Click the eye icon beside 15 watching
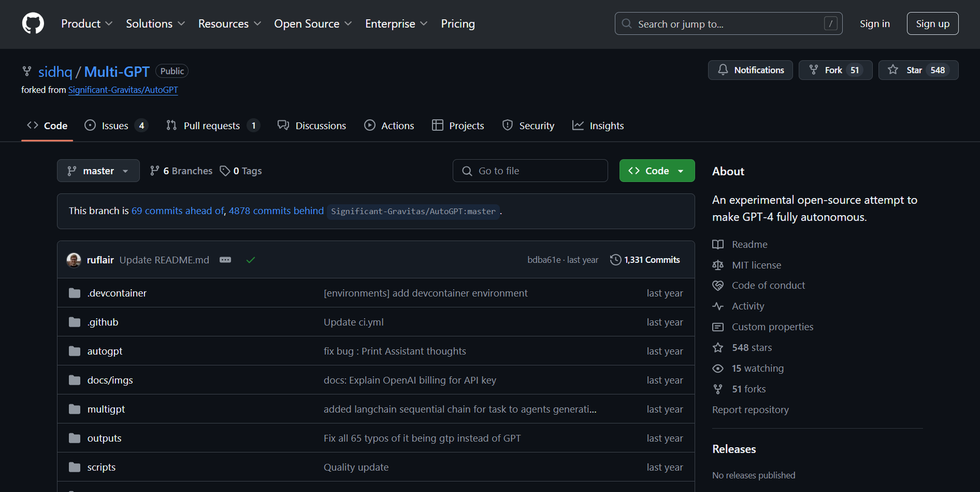This screenshot has height=492, width=980. [718, 368]
